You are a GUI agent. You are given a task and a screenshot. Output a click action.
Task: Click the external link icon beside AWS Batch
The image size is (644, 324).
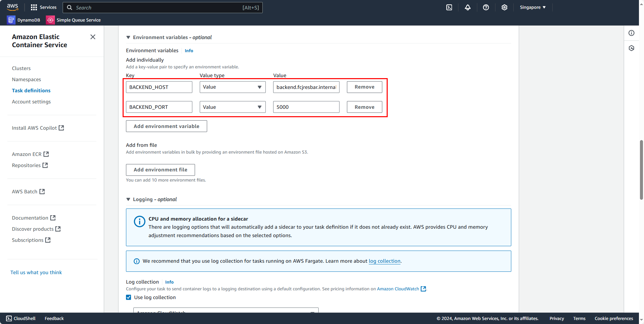[42, 192]
